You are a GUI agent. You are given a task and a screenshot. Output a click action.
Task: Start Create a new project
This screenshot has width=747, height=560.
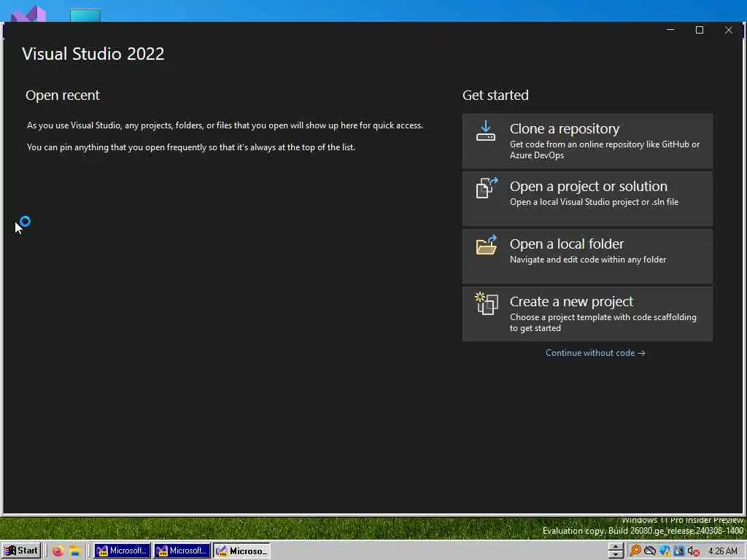click(x=587, y=314)
